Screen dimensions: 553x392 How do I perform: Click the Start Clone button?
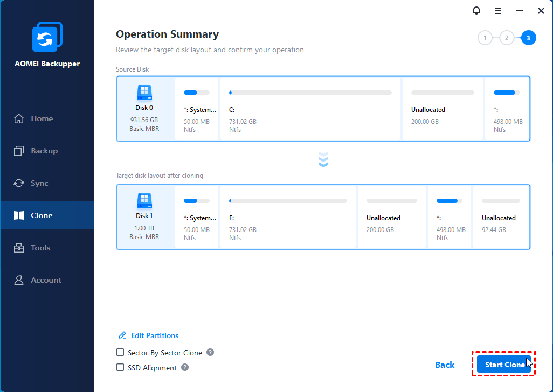[x=503, y=364]
